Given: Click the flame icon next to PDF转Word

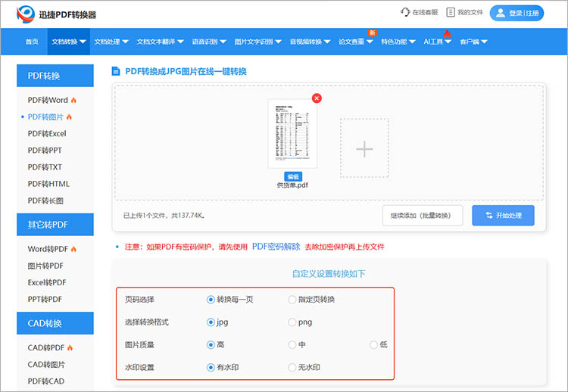Looking at the screenshot, I should point(73,100).
